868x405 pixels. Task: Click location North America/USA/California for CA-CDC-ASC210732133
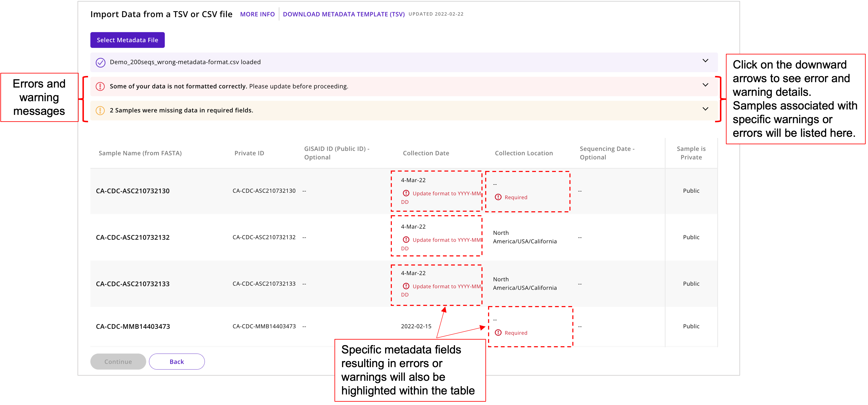coord(525,284)
